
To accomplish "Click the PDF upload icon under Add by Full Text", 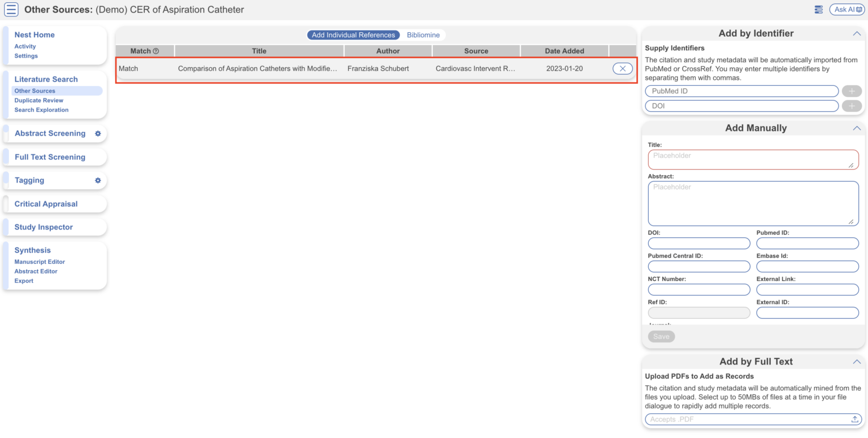I will point(854,419).
